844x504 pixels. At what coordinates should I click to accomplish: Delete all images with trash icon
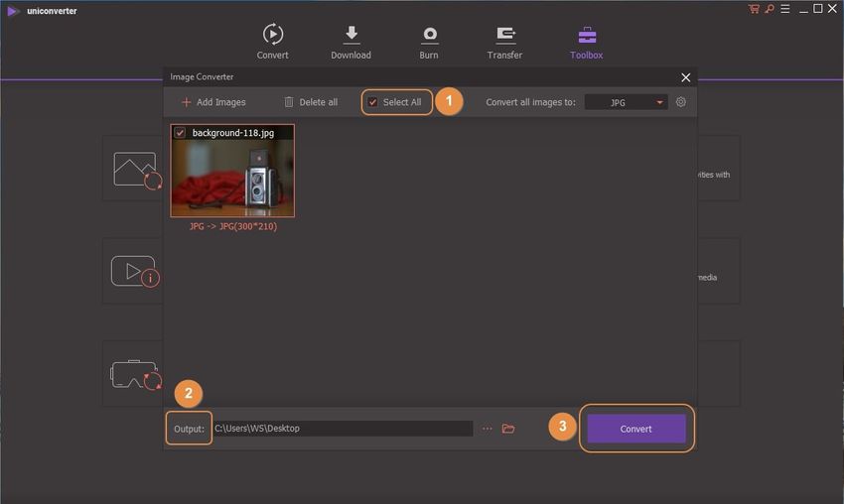pos(289,102)
